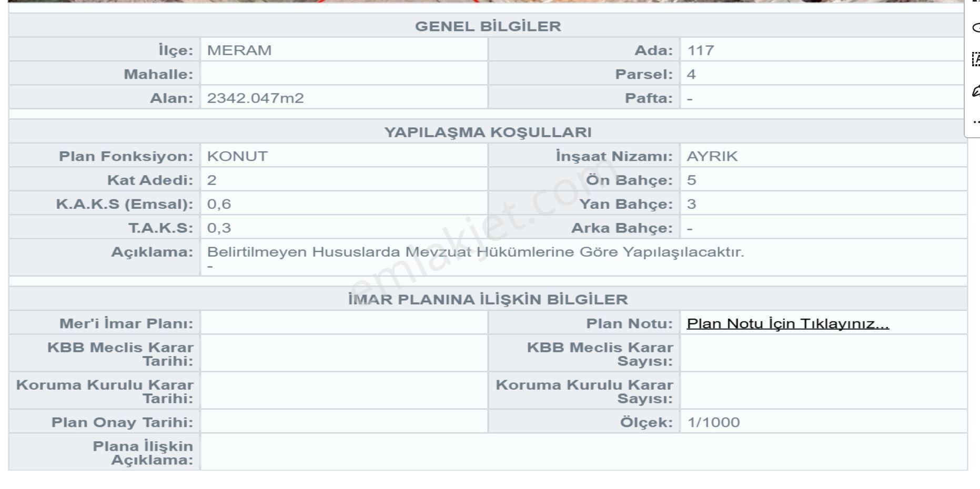This screenshot has width=980, height=489.
Task: Collapse the İMAR PLANINA İLİŞKİN BİLGİLER header
Action: tap(488, 299)
